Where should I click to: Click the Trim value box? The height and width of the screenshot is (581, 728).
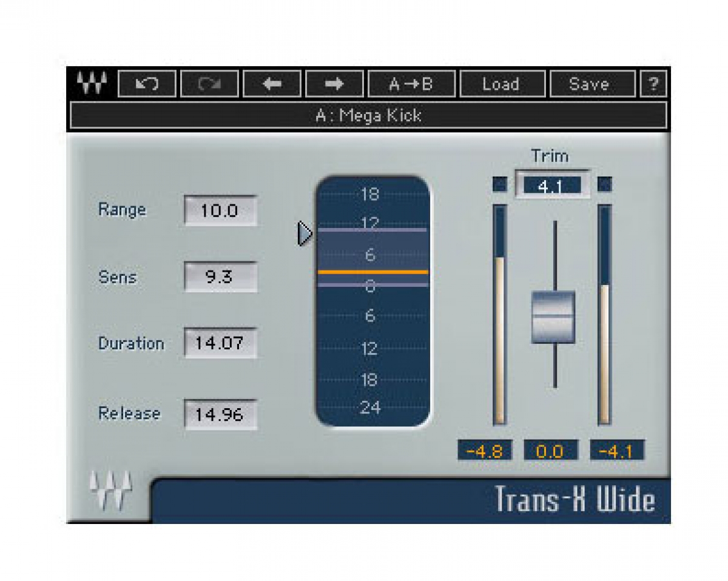point(552,185)
